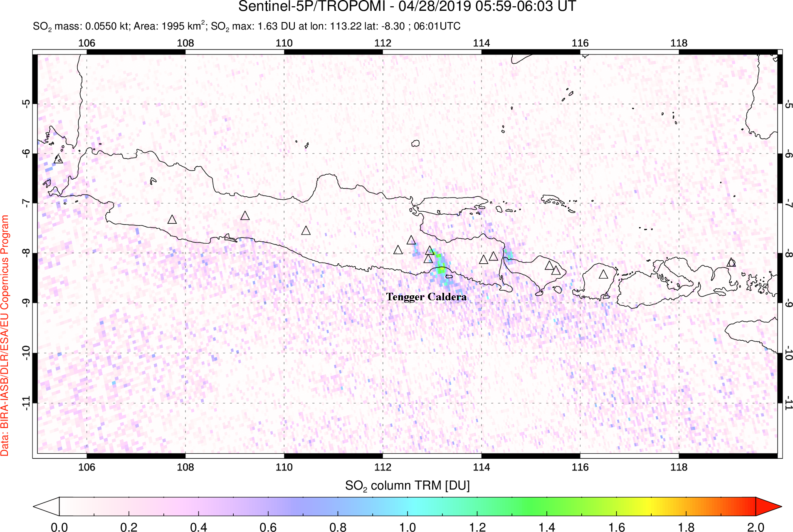Click the Sentinel-5P/TROPOMI title text
The image size is (793, 532).
[407, 7]
